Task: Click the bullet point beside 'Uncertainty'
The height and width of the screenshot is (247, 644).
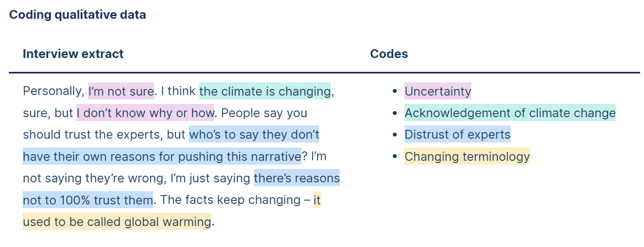Action: pos(394,91)
